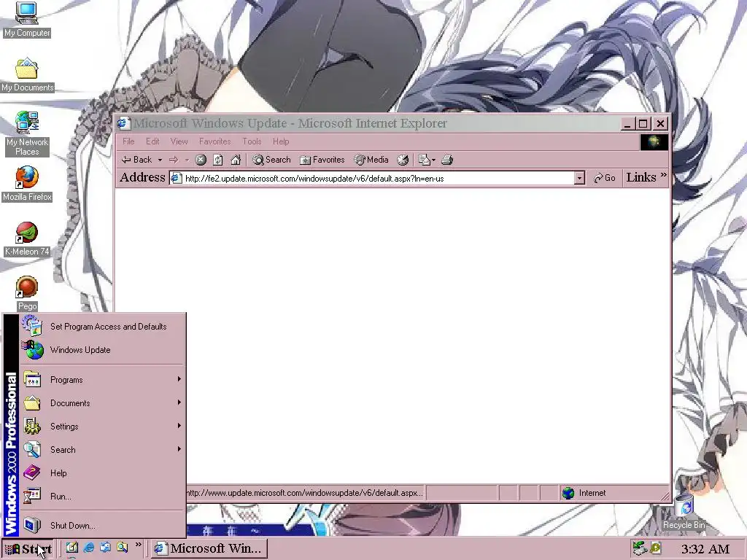747x560 pixels.
Task: Open the Back button history dropdown arrow
Action: pos(160,160)
